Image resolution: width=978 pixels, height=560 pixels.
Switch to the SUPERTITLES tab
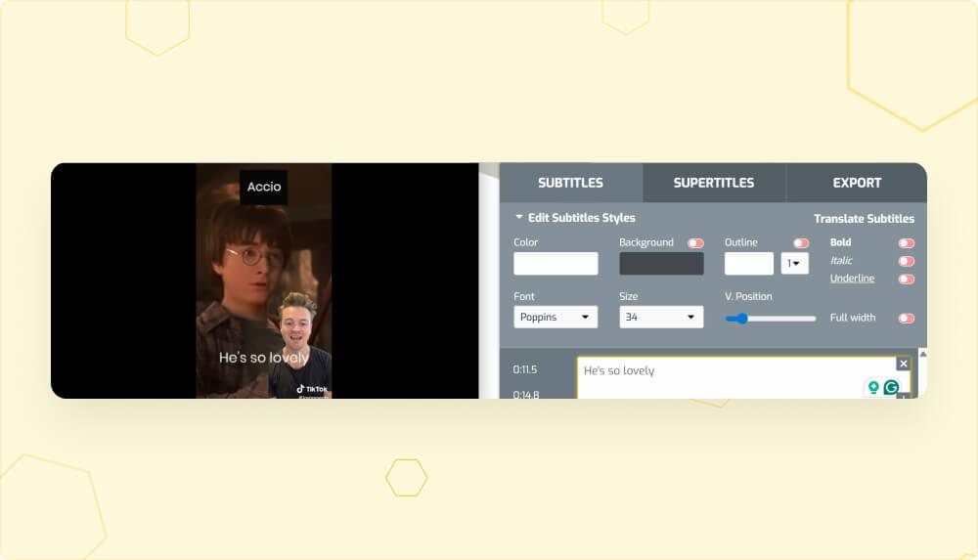714,183
